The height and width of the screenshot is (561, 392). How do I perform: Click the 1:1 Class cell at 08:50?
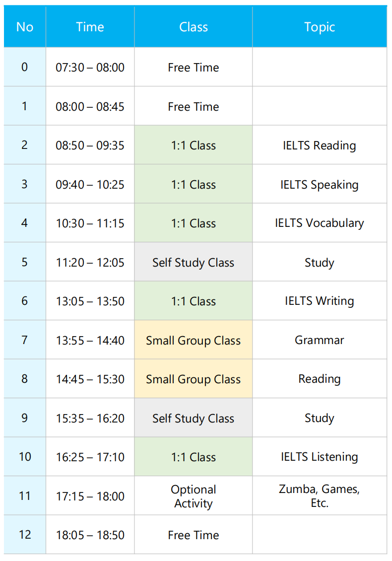(194, 145)
